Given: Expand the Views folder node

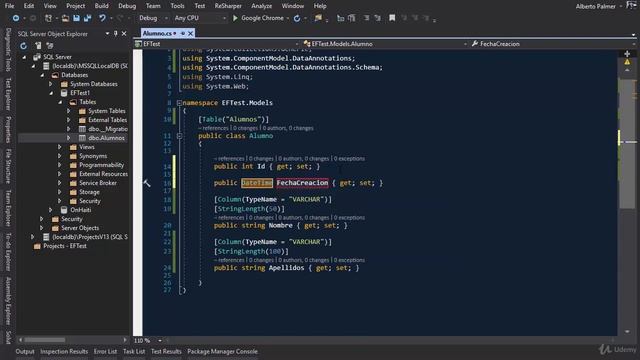Looking at the screenshot, I should point(60,147).
